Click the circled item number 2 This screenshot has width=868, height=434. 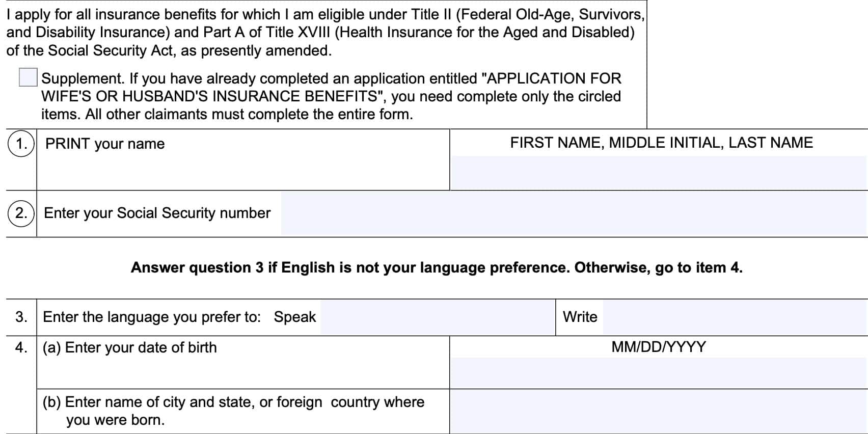click(x=21, y=213)
